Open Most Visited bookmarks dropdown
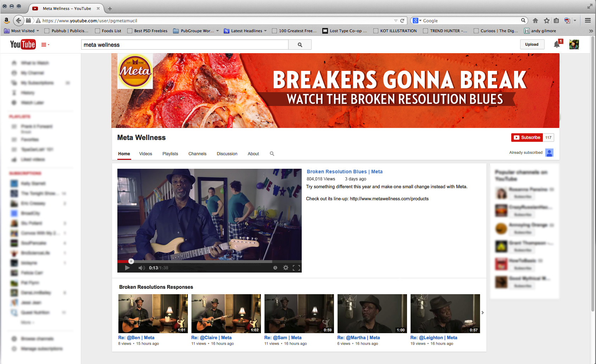Image resolution: width=596 pixels, height=364 pixels. pos(22,31)
